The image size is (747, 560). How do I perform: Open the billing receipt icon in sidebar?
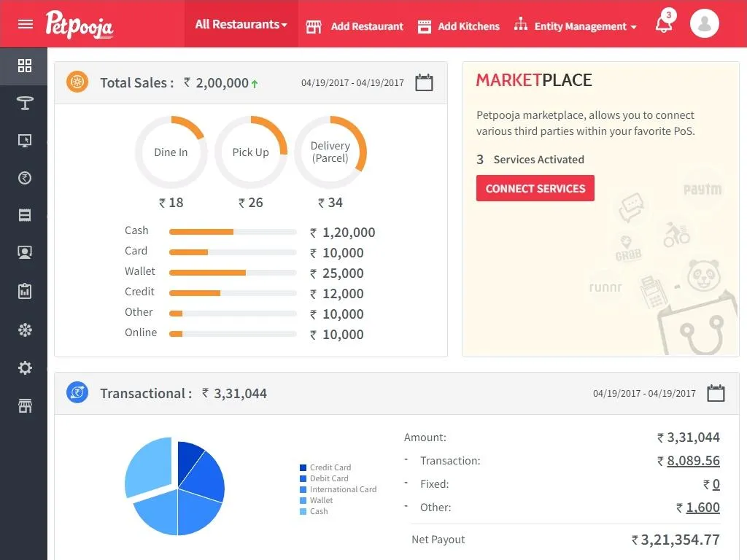(25, 214)
